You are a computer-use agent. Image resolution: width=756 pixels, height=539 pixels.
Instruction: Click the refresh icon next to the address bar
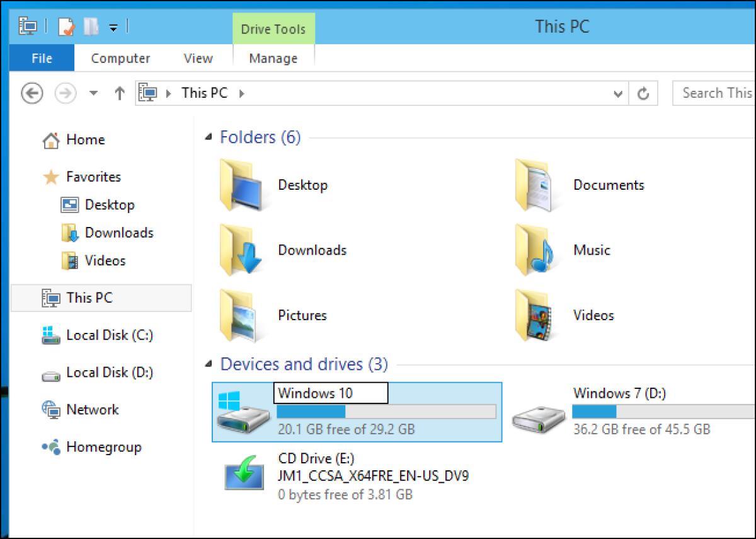tap(643, 93)
